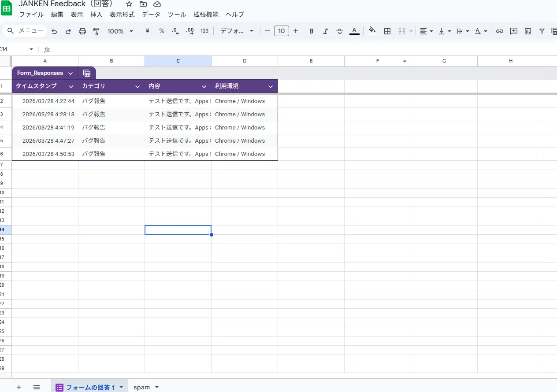Toggle strikethrough formatting
This screenshot has height=392, width=557.
[340, 31]
